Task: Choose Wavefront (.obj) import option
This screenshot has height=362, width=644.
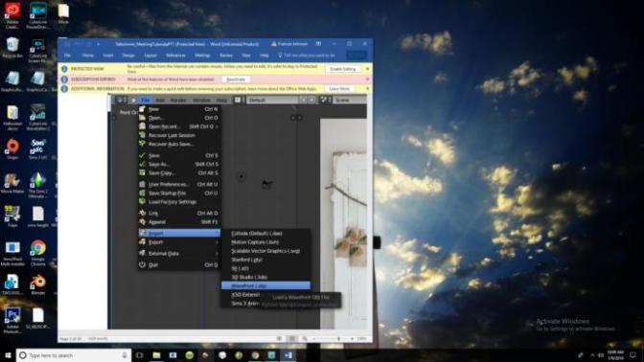Action: pos(265,285)
